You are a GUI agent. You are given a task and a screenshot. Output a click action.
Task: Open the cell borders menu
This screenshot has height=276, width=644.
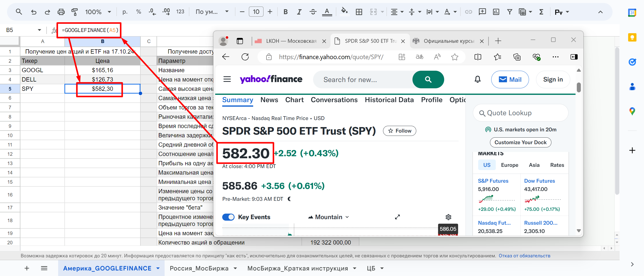pos(359,12)
